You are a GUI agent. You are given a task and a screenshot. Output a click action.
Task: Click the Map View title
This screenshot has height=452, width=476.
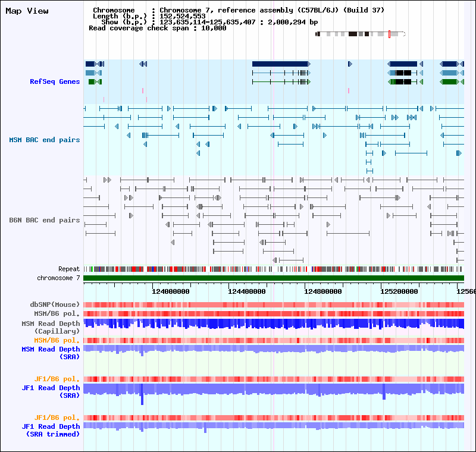click(x=27, y=11)
